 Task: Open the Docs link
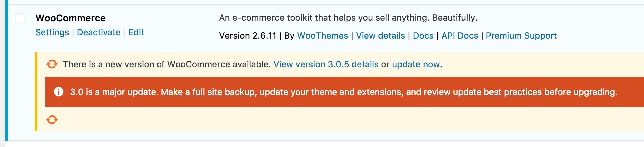click(423, 36)
